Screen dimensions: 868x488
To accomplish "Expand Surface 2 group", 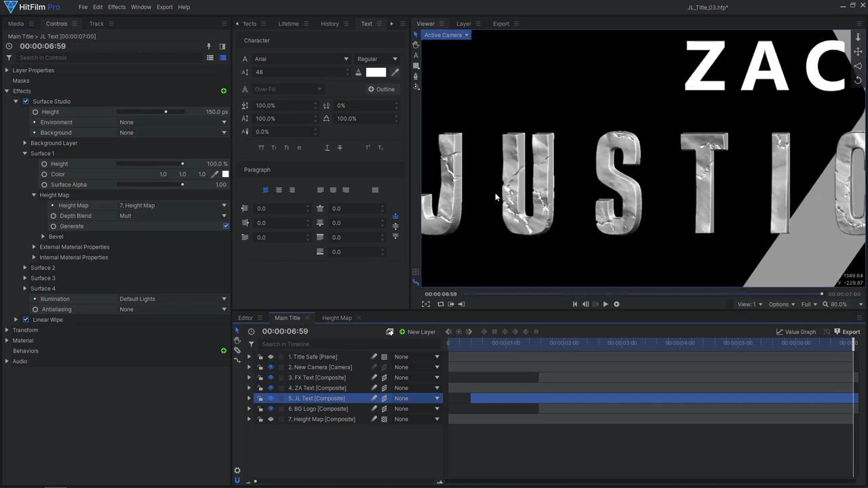I will tap(25, 268).
